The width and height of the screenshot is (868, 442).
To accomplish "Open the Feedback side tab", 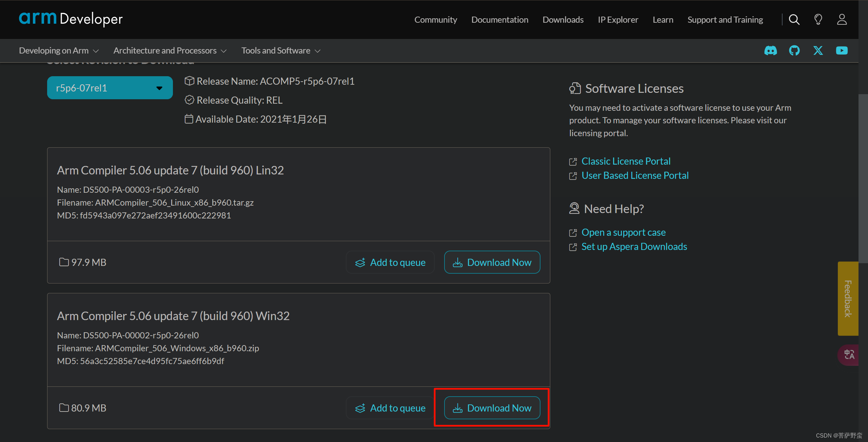I will (x=848, y=298).
